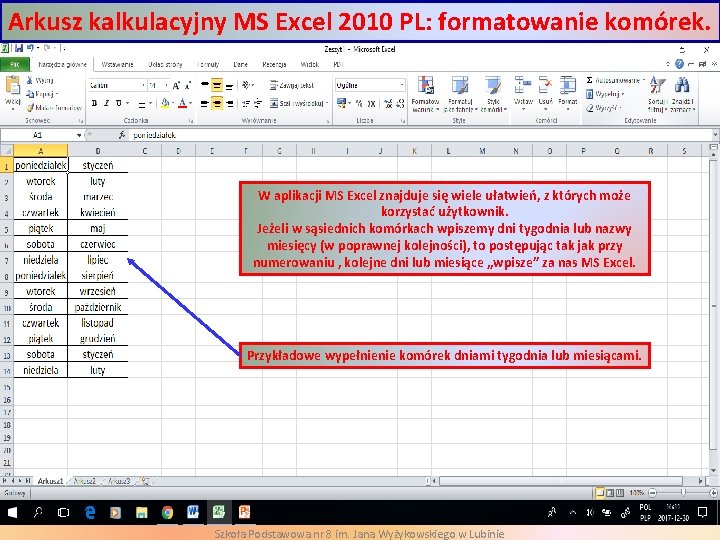Open Format as table (Formatuj jako tabelę)

pyautogui.click(x=460, y=94)
